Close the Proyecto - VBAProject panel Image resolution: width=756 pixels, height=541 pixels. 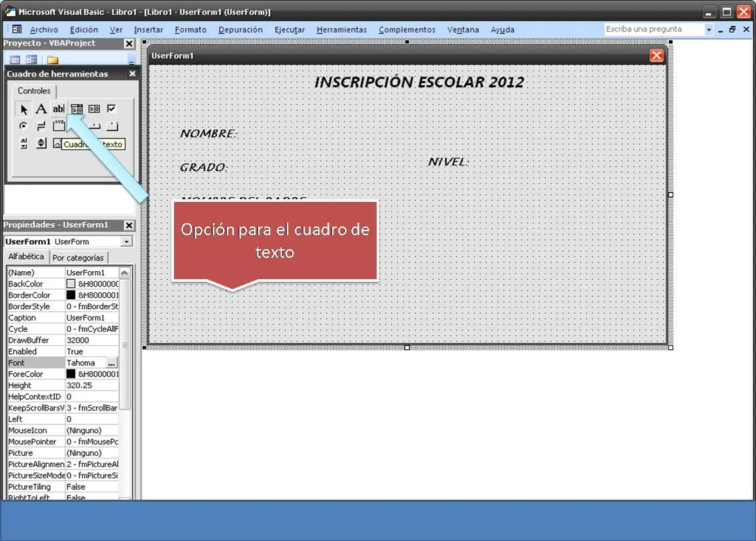(129, 44)
